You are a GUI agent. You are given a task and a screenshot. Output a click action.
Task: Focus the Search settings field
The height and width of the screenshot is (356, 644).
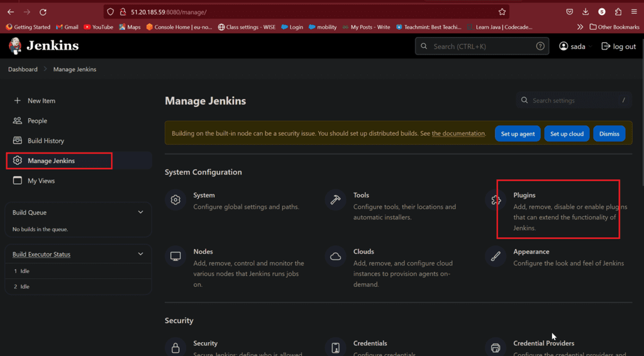pos(574,100)
